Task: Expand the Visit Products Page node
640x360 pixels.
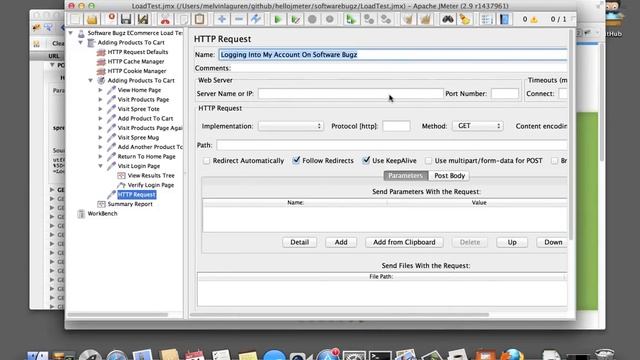Action: click(100, 100)
